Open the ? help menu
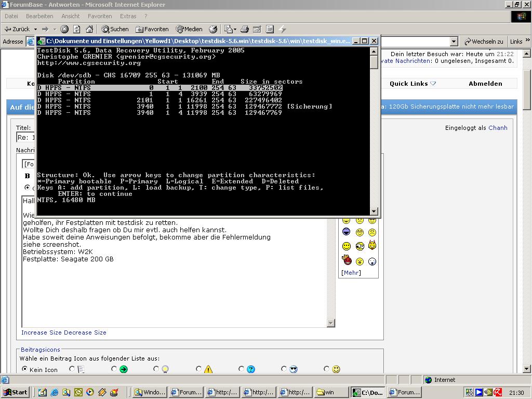Image resolution: width=532 pixels, height=399 pixels. tap(146, 16)
